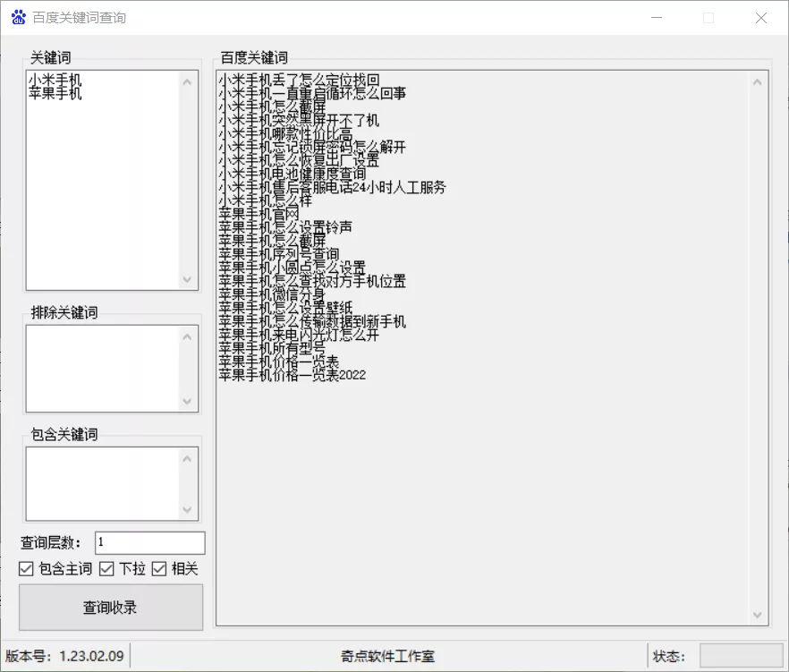Click result 小米手机电池健康度查询
789x672 pixels.
(293, 174)
